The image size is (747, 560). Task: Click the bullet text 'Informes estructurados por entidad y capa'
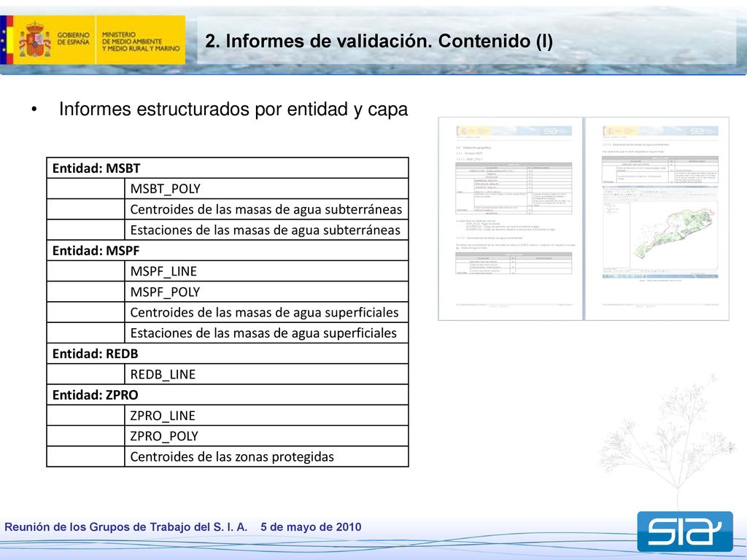233,109
